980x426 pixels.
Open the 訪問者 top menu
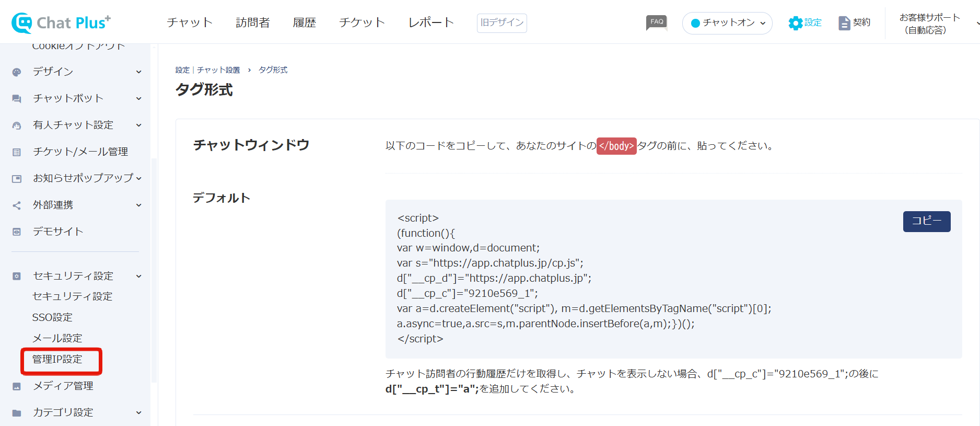point(253,22)
